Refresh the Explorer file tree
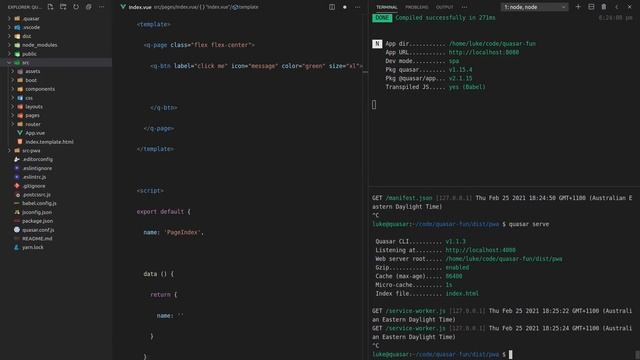This screenshot has height=360, width=640. pyautogui.click(x=76, y=7)
